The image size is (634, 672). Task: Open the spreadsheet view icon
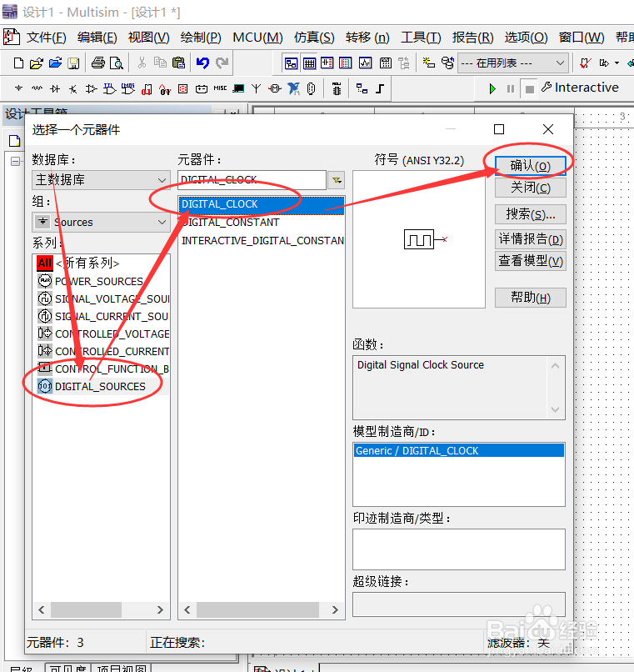click(x=309, y=63)
